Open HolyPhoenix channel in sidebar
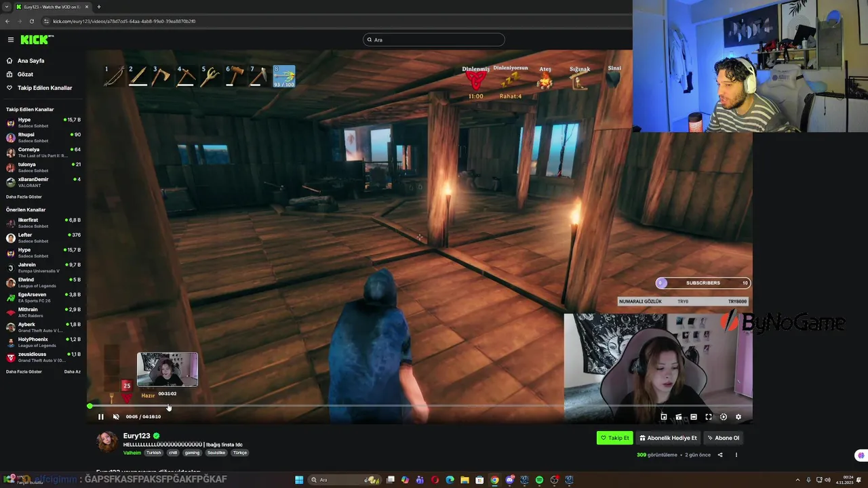Viewport: 868px width, 488px height. tap(43, 342)
